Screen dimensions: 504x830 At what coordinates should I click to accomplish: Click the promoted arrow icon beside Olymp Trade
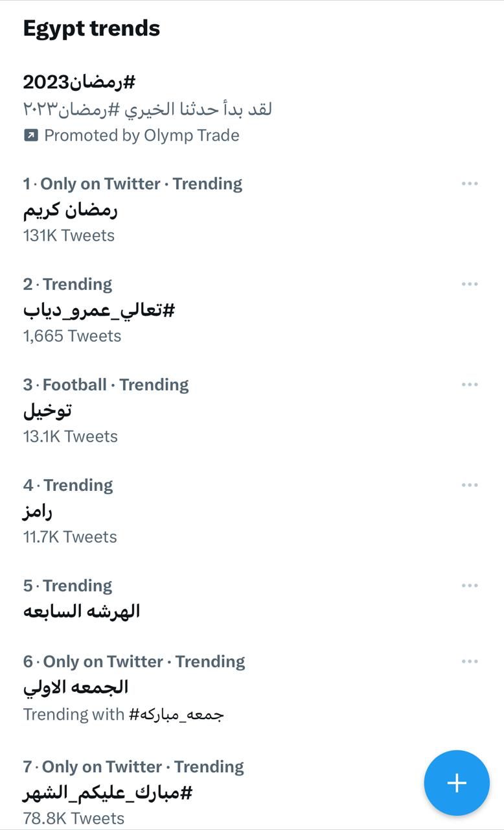click(30, 136)
